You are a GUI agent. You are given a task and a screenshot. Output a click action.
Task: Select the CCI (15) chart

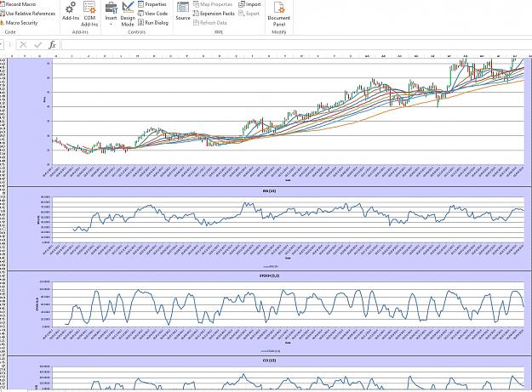(269, 373)
